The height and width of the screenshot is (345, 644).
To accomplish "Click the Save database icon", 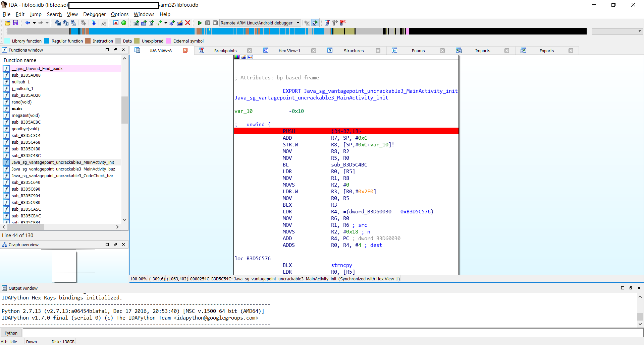I will (15, 23).
